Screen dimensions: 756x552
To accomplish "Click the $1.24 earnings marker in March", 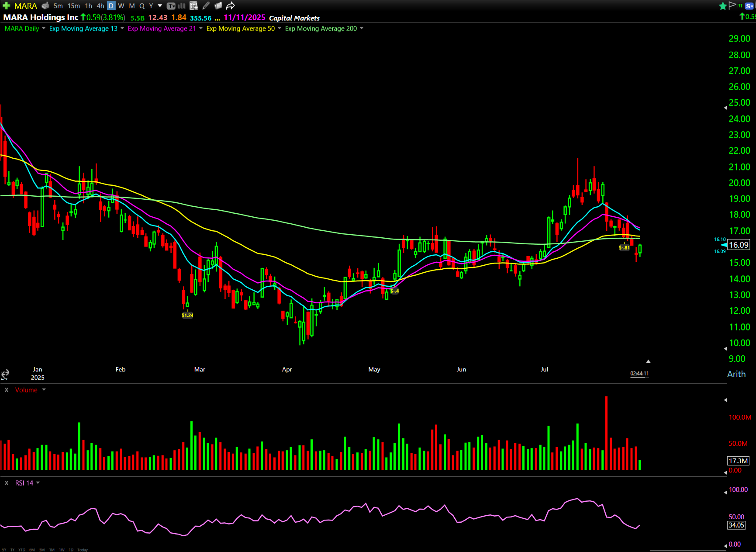I will pyautogui.click(x=187, y=315).
